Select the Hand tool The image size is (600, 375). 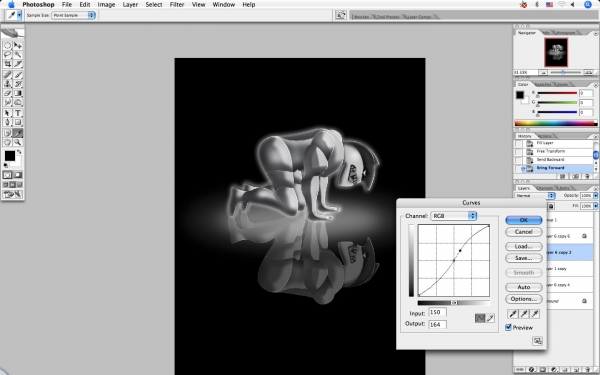[7, 142]
